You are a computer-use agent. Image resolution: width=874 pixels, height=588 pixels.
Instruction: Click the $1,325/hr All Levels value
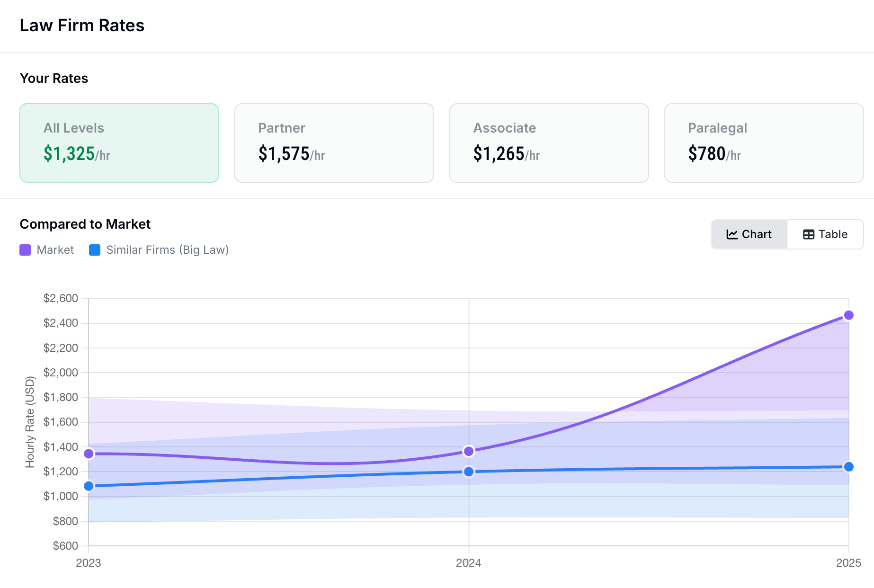(x=77, y=154)
